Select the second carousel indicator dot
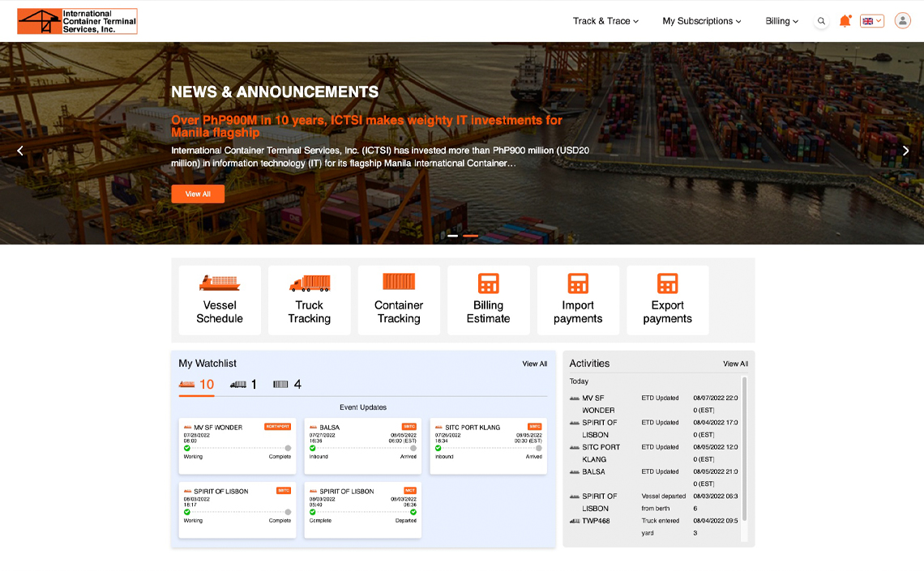Image resolution: width=924 pixels, height=571 pixels. click(471, 236)
